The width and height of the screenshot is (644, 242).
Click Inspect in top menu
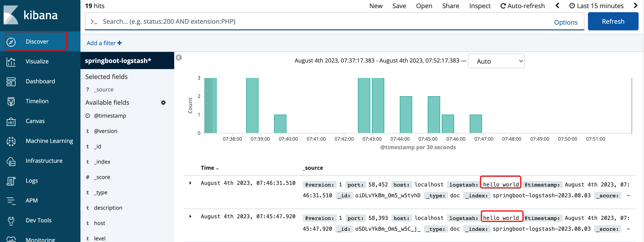point(480,6)
